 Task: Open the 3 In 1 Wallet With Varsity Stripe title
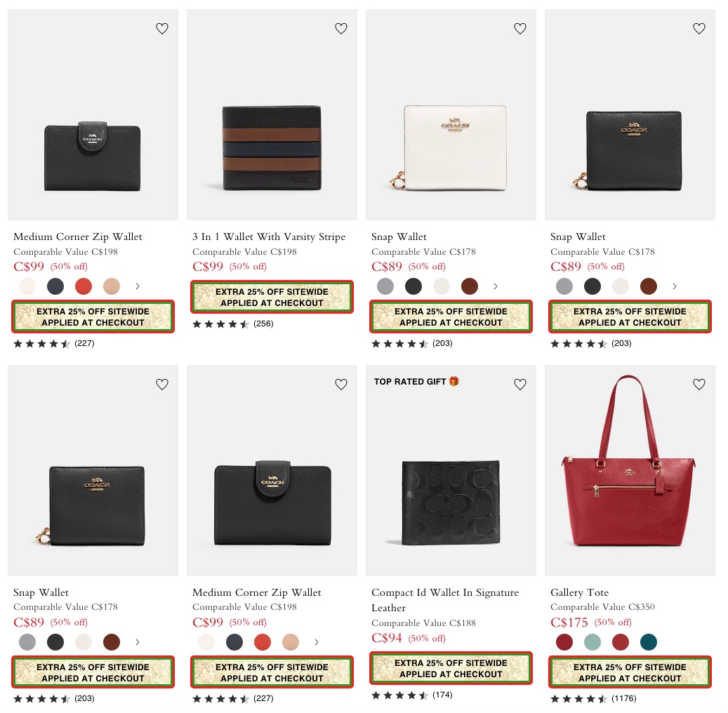click(x=269, y=236)
